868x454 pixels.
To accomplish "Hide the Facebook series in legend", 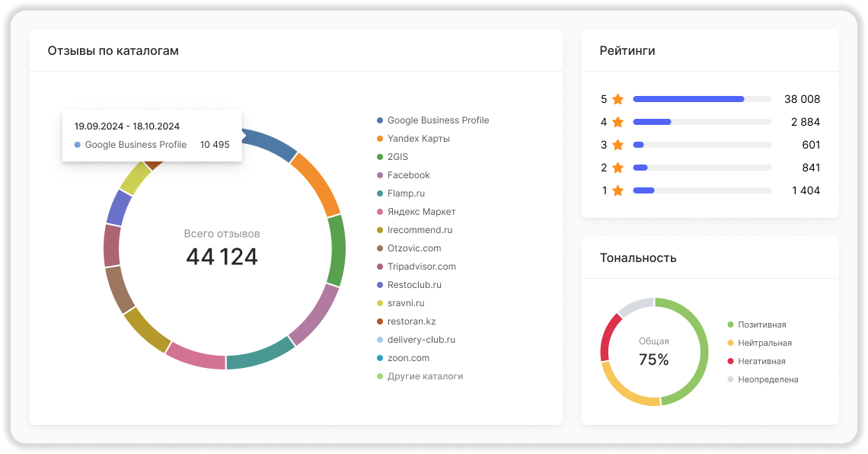I will click(403, 175).
